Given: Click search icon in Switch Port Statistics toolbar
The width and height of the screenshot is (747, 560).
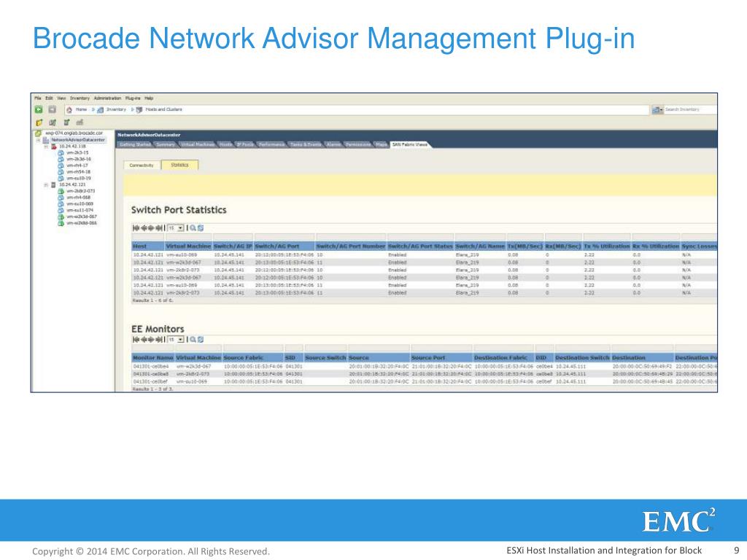Looking at the screenshot, I should (x=193, y=228).
